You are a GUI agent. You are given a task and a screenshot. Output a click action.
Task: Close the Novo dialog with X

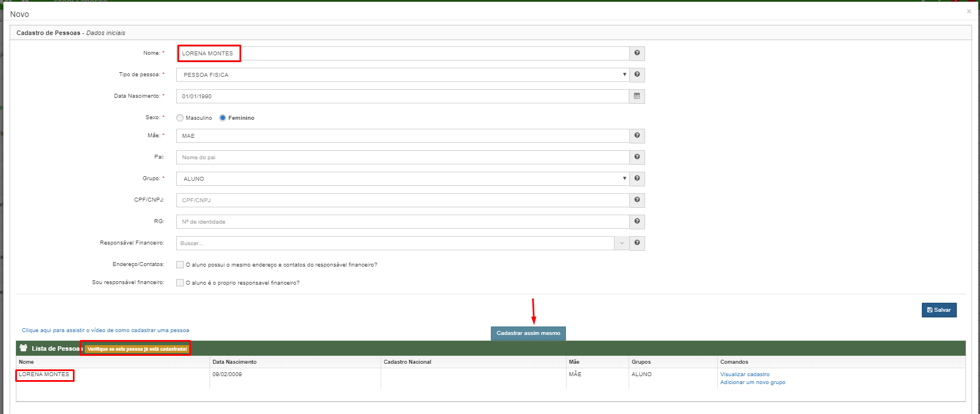click(969, 11)
